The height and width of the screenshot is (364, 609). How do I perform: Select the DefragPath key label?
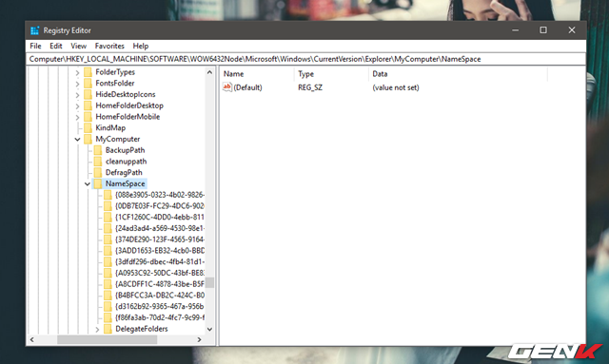click(124, 172)
